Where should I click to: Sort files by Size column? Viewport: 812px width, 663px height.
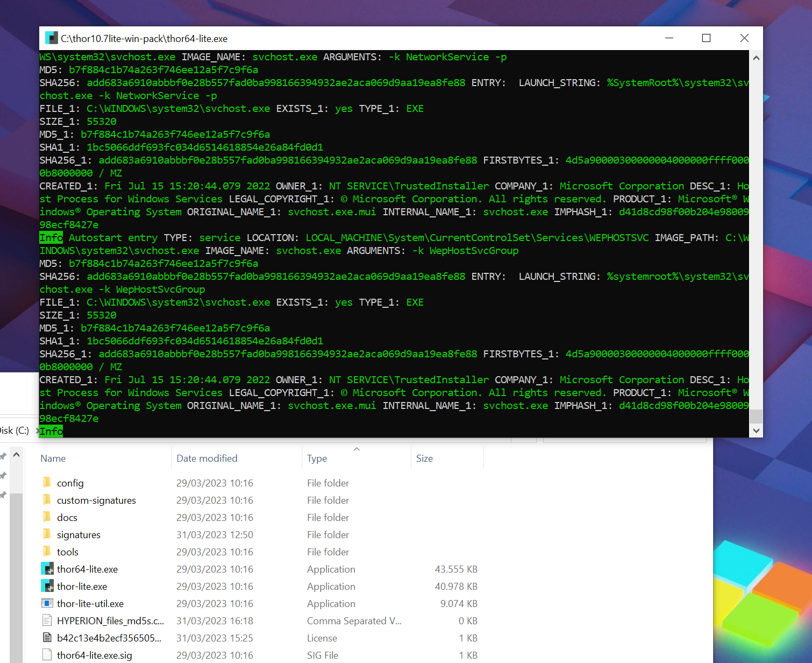coord(424,459)
